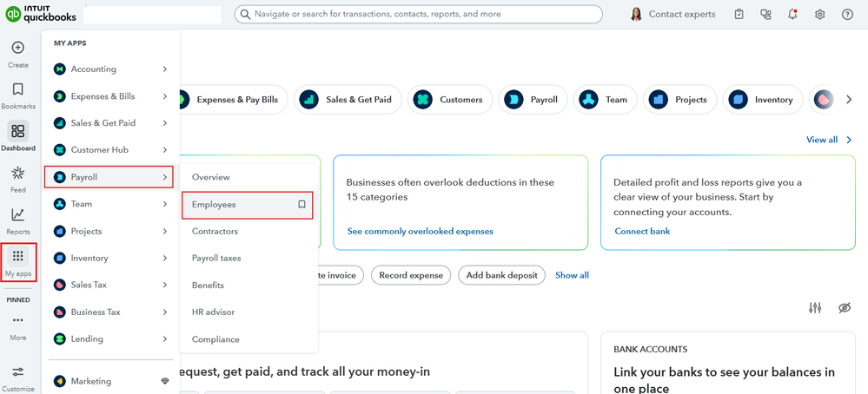Image resolution: width=868 pixels, height=394 pixels.
Task: Open the Feed icon in sidebar
Action: [x=17, y=174]
